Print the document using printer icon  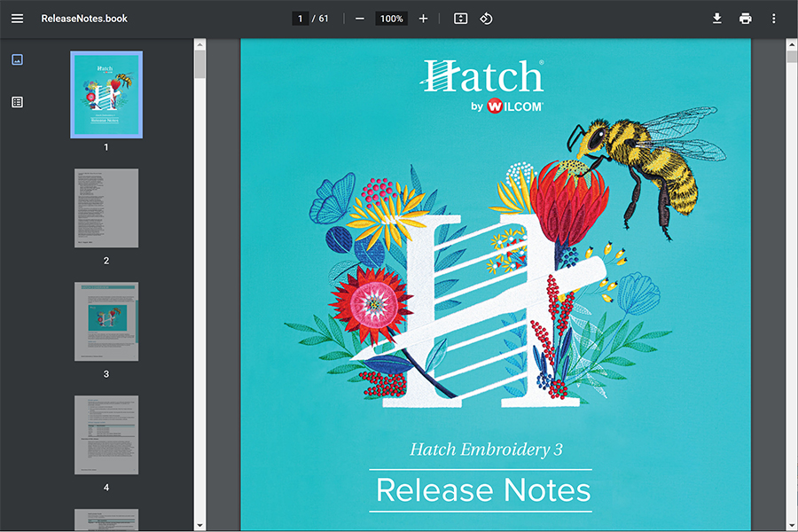tap(746, 19)
